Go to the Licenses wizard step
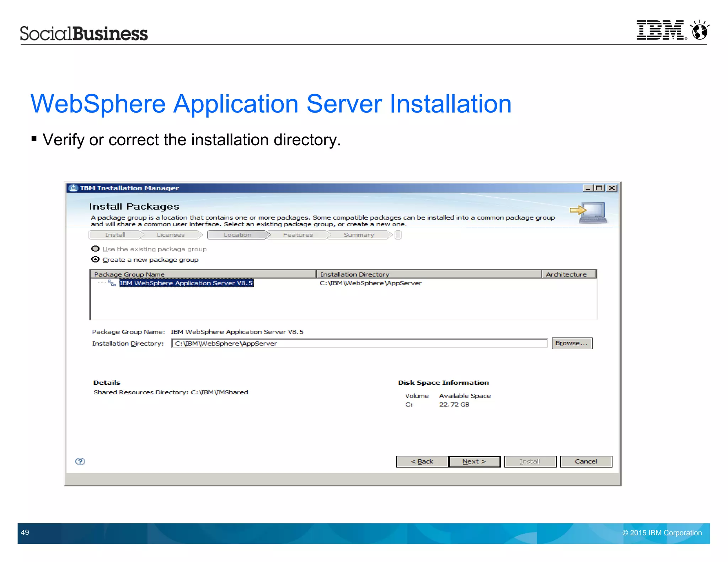This screenshot has width=728, height=562. [171, 235]
